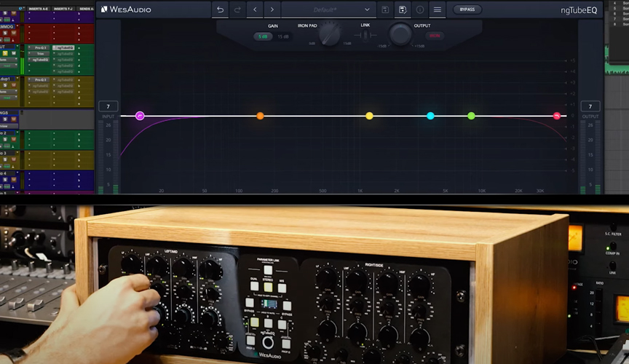The width and height of the screenshot is (629, 364).
Task: Click the OUTPUT knob
Action: (x=400, y=34)
